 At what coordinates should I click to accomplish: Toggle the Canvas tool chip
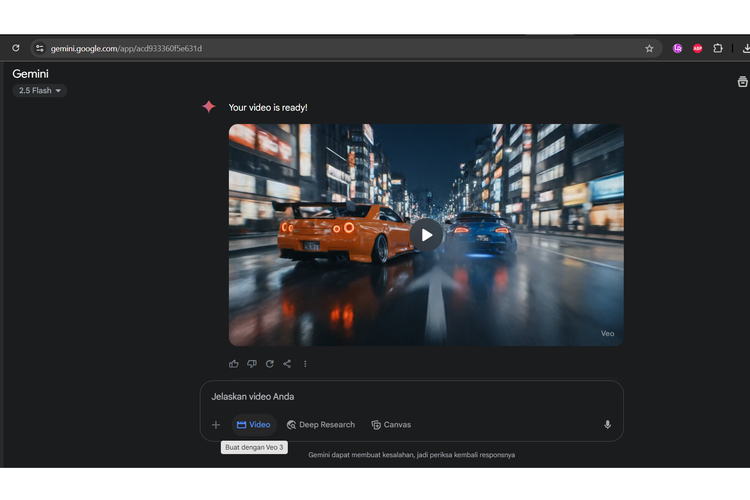pos(391,425)
